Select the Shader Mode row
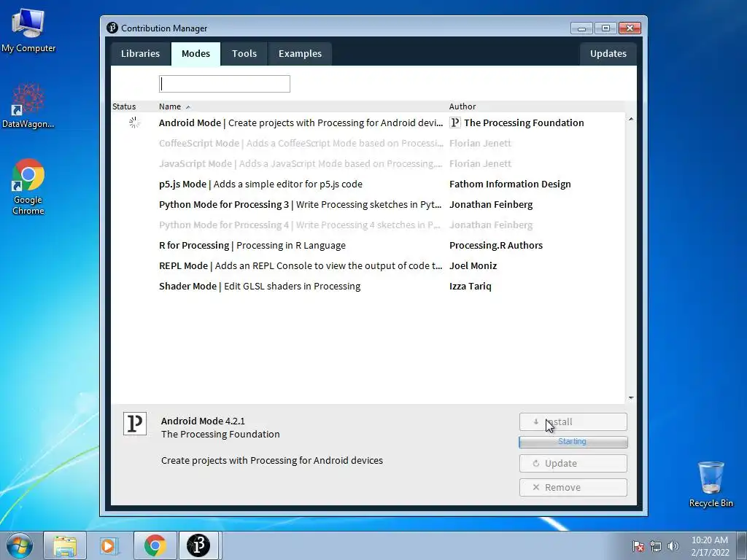Screen dimensions: 747x560 point(368,287)
